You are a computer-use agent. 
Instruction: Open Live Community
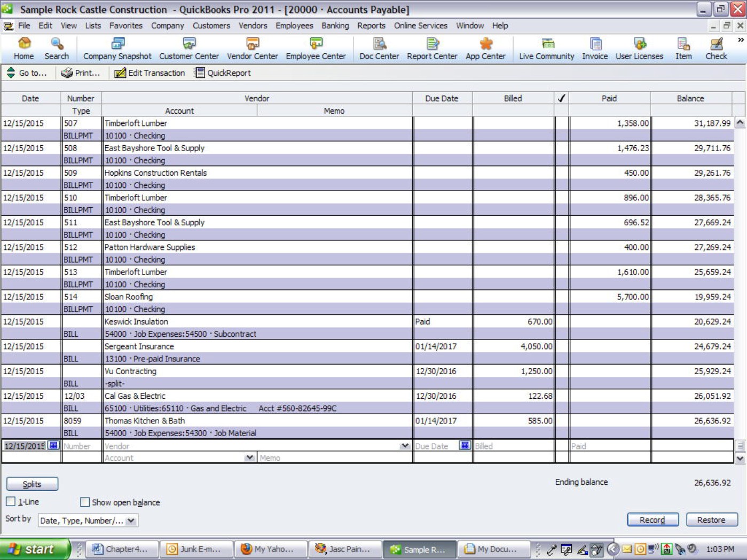[546, 49]
